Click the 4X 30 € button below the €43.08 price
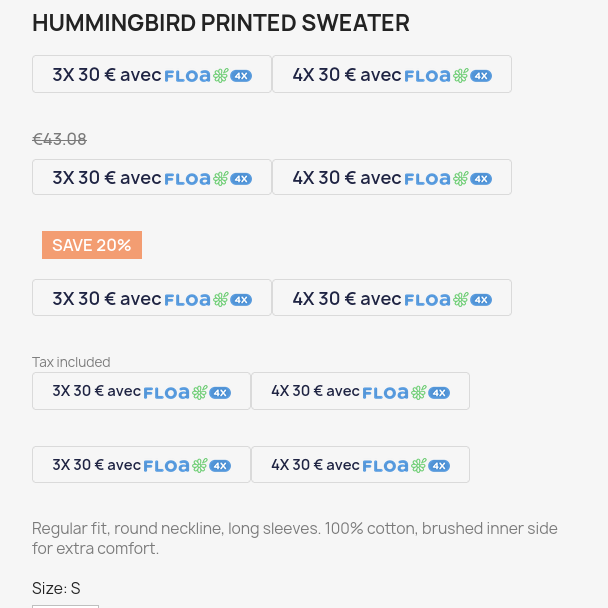The image size is (608, 608). 391,178
